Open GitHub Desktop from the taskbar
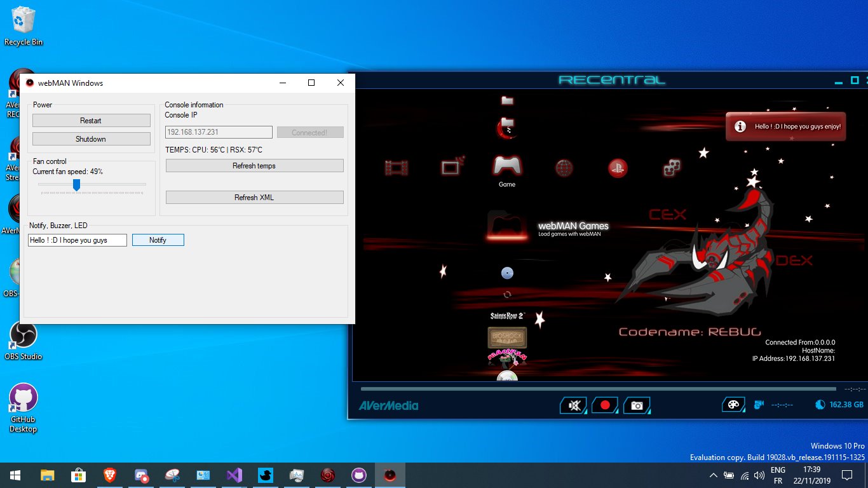The height and width of the screenshot is (488, 868). coord(359,475)
